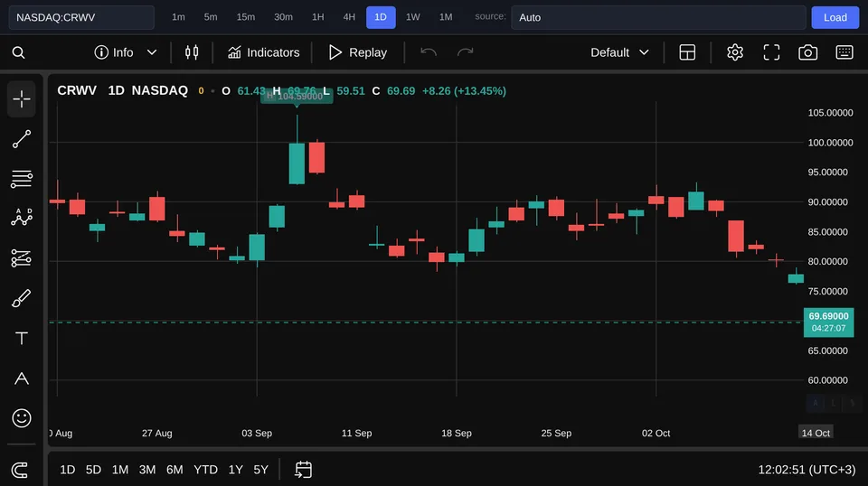Click the Load button
Image resolution: width=868 pixels, height=486 pixels.
pos(835,17)
